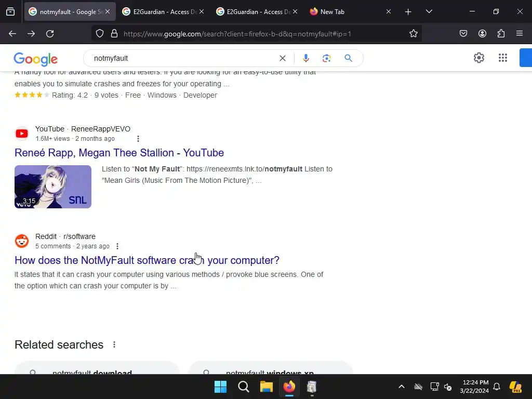Play the Not My Fault video thumbnail

pyautogui.click(x=53, y=187)
